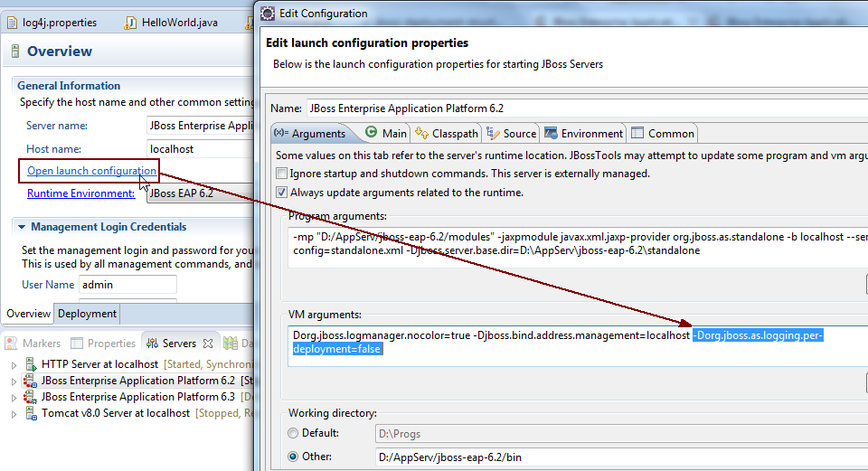Click inside the Program arguments text area

pos(578,248)
